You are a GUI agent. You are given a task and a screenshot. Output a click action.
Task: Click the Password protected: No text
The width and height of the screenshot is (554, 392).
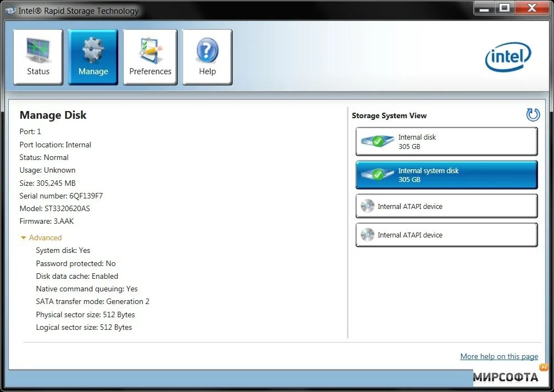(76, 263)
